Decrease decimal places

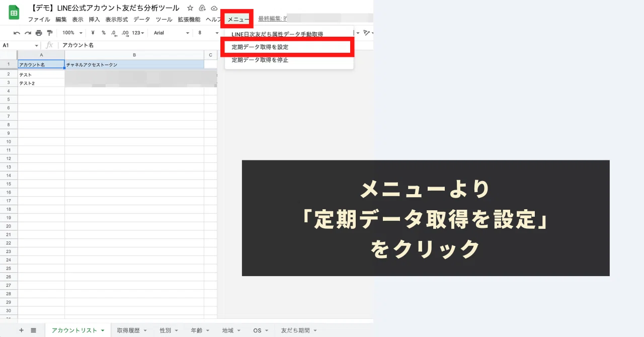(114, 33)
